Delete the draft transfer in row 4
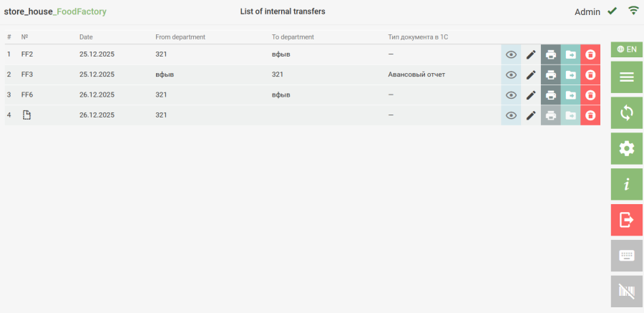Viewport: 644px width, 313px height. (590, 115)
